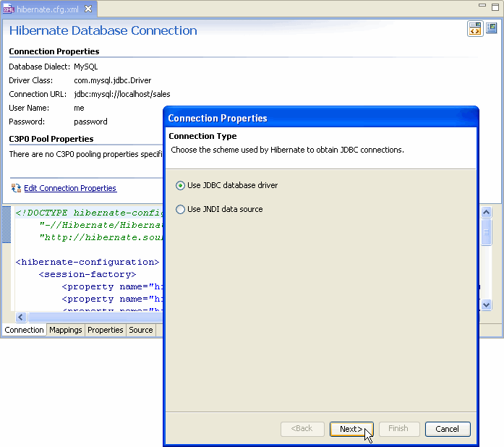This screenshot has width=504, height=447.
Task: Click the disabled Back button
Action: 302,429
